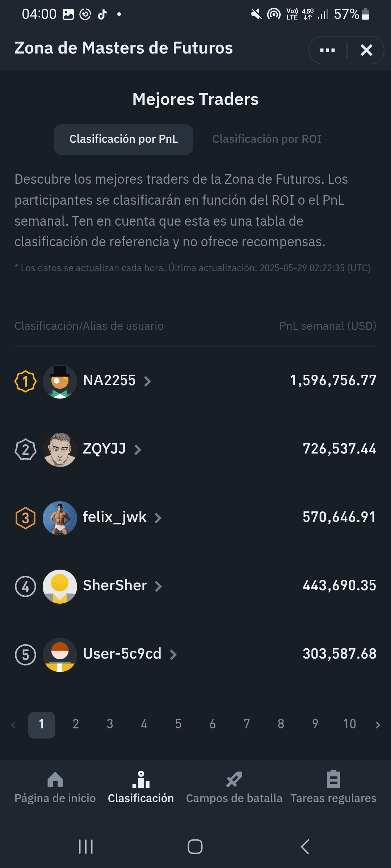Viewport: 391px width, 868px height.
Task: Expand felix_jwk trader chevron
Action: point(158,518)
